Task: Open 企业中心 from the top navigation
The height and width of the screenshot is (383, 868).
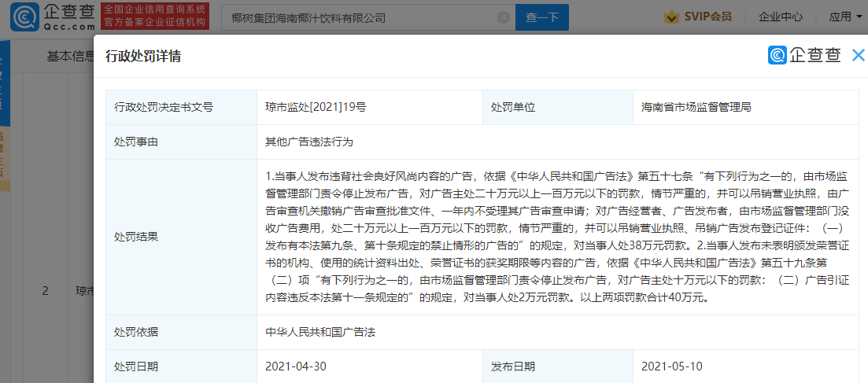Action: [781, 17]
